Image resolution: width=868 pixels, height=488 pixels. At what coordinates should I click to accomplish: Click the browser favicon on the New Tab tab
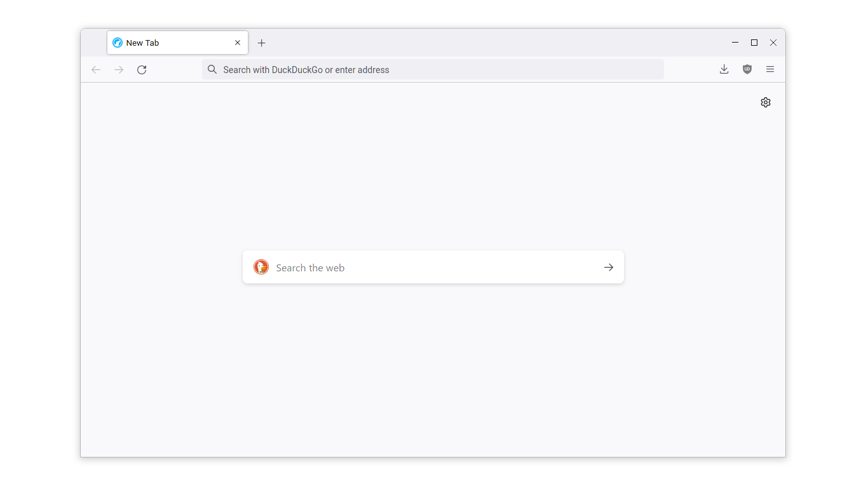pos(118,43)
